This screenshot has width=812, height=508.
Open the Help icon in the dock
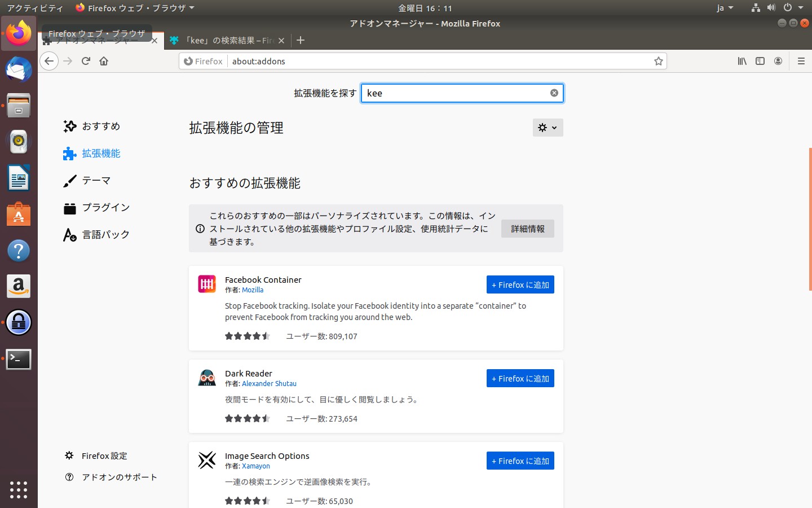pyautogui.click(x=19, y=250)
